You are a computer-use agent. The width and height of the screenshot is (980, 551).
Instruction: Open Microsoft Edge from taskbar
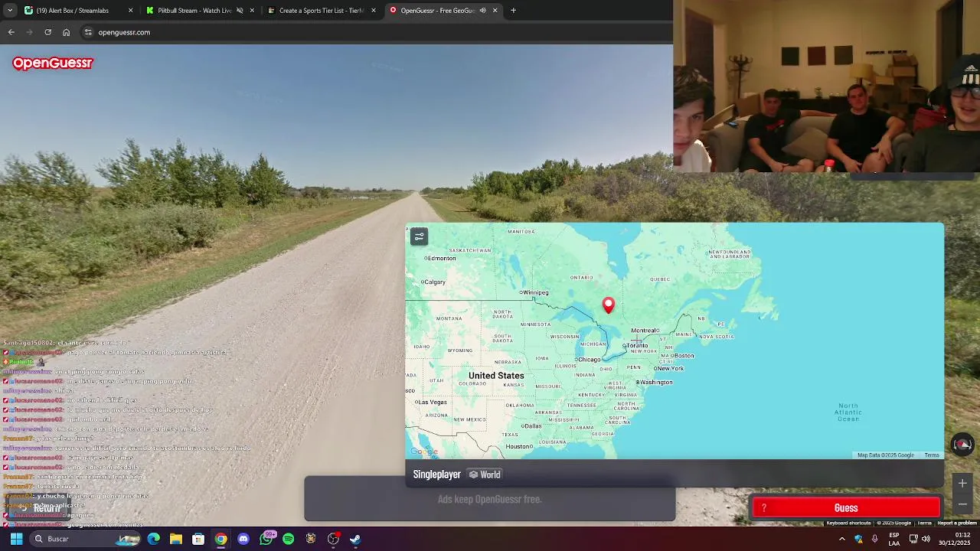[153, 539]
